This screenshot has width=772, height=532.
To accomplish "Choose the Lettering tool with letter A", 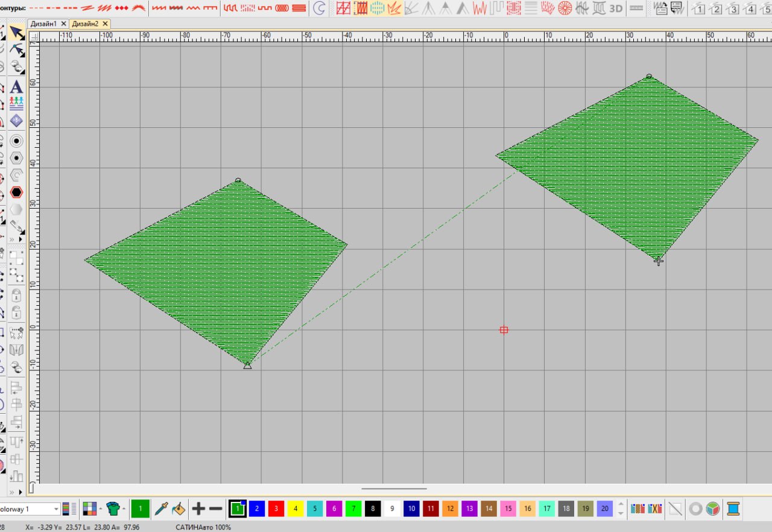I will tap(17, 87).
